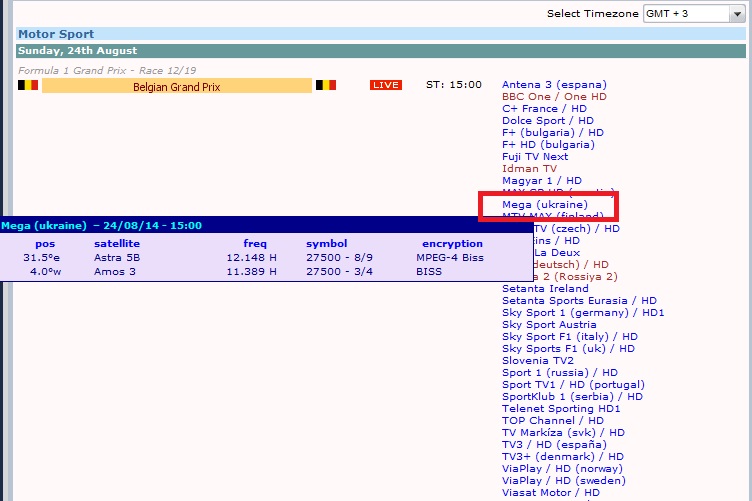Viewport: 752px width, 501px height.
Task: Choose the Dolce Sport / HD channel
Action: (547, 121)
